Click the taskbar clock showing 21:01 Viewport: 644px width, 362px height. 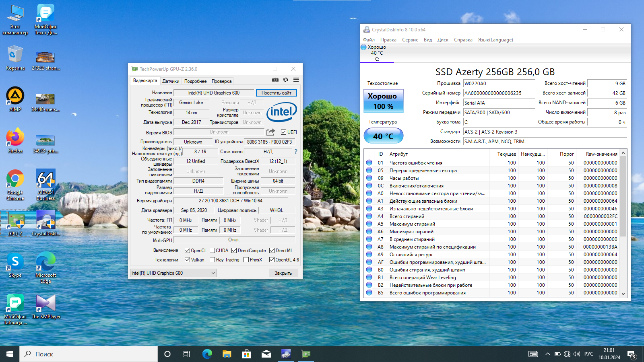click(609, 354)
